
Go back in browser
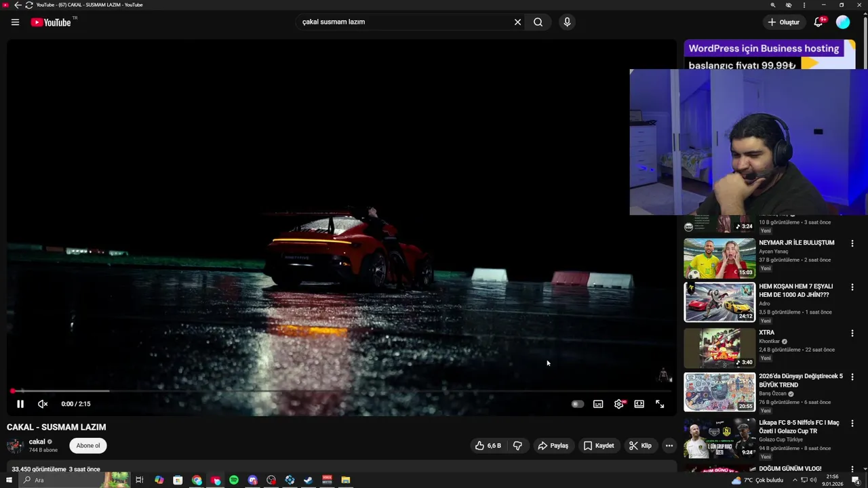pyautogui.click(x=18, y=5)
